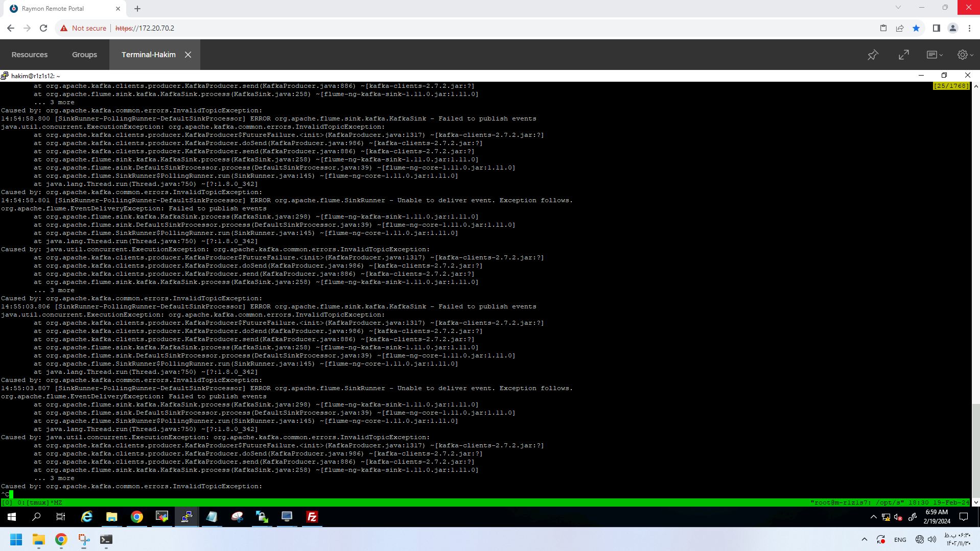Screen dimensions: 980x551
Task: View the Not secure site warning
Action: (x=83, y=28)
